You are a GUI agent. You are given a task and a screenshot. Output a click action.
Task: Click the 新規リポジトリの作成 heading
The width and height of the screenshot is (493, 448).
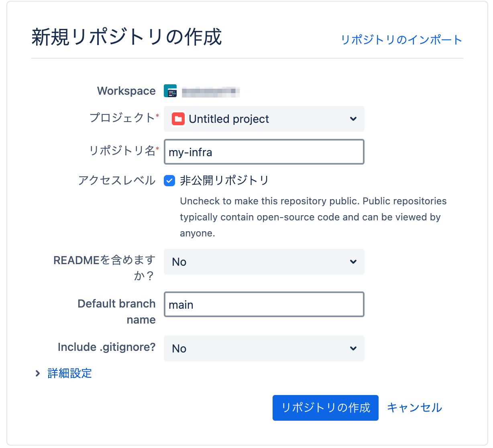click(x=126, y=37)
